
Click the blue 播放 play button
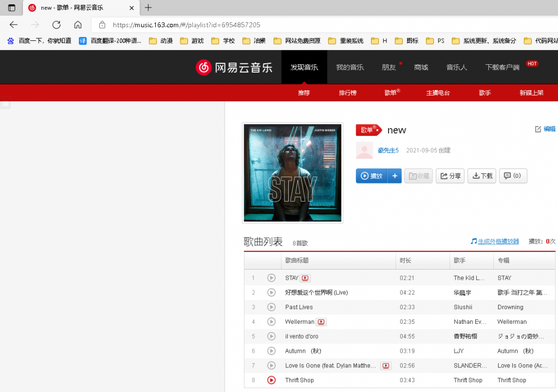click(372, 176)
